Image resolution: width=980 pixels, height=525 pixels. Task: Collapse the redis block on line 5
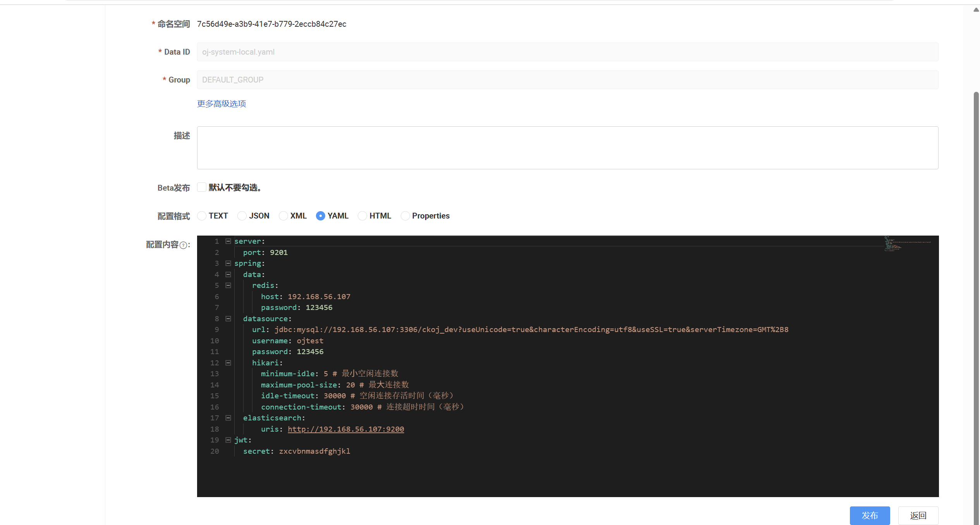[228, 286]
